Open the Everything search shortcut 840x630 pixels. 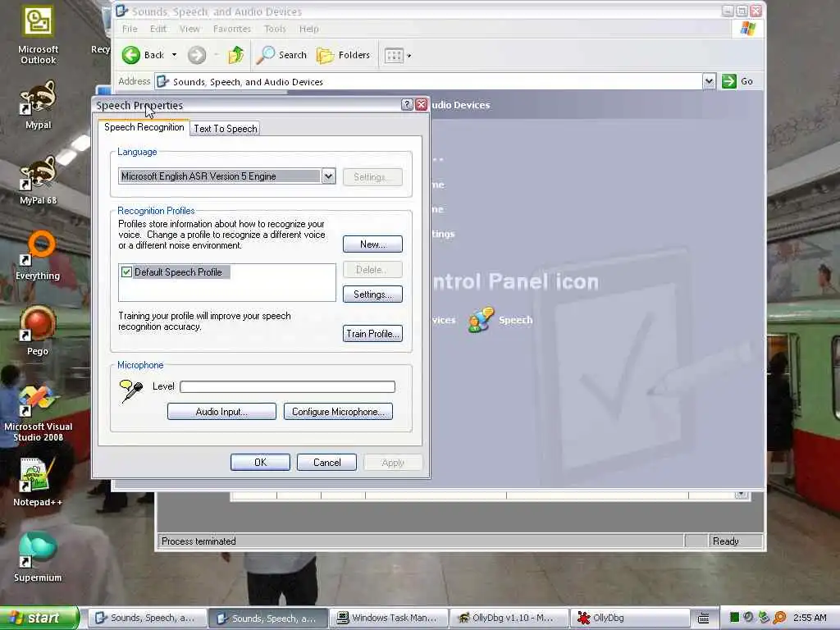click(38, 256)
